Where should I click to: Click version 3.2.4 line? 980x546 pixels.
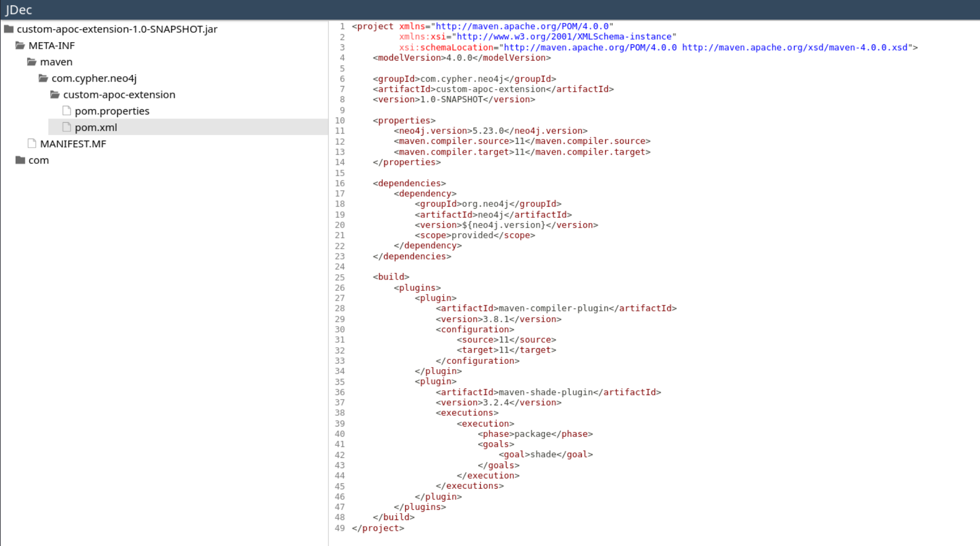498,402
